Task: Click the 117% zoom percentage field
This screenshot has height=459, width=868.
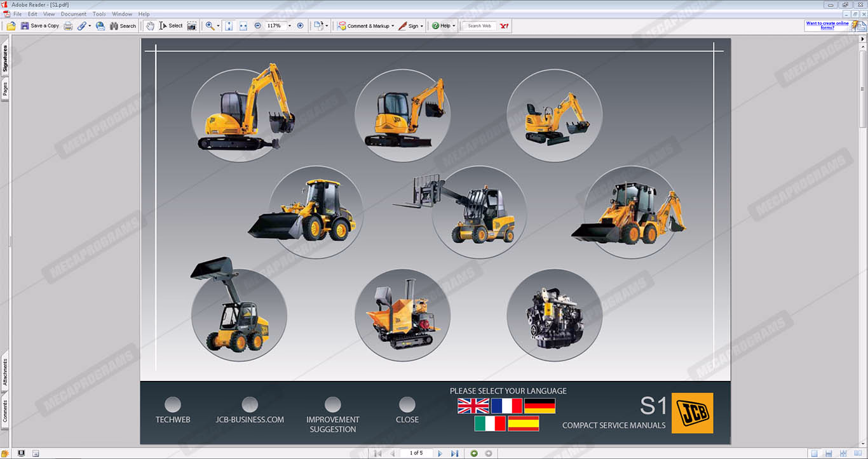Action: pyautogui.click(x=275, y=26)
